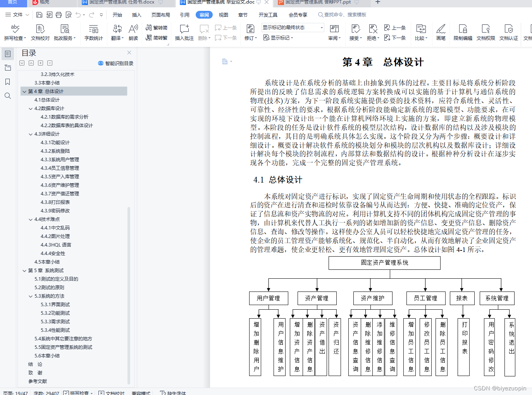
Task: Jump to 4.3.4员工信息管理 in outline
Action: tap(60, 168)
